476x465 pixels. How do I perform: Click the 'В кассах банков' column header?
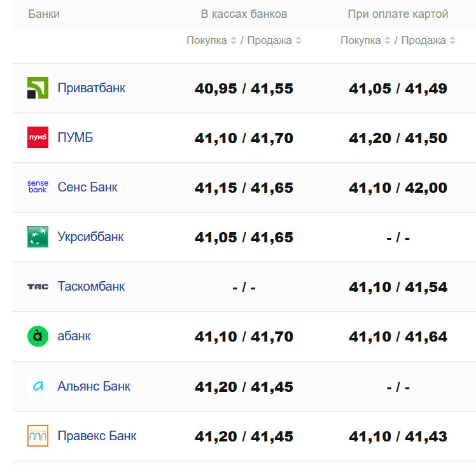pyautogui.click(x=244, y=14)
